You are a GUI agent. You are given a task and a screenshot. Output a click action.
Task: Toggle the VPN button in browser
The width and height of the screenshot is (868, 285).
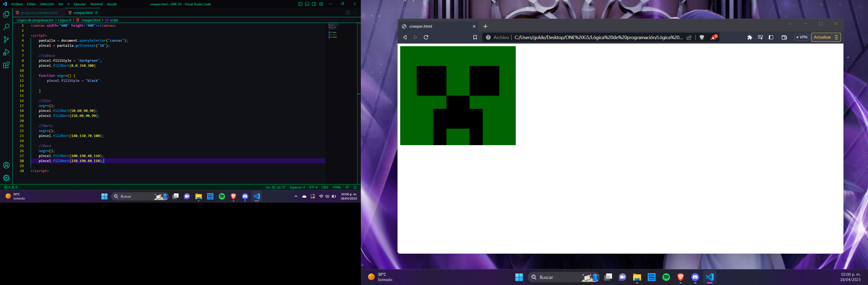802,37
